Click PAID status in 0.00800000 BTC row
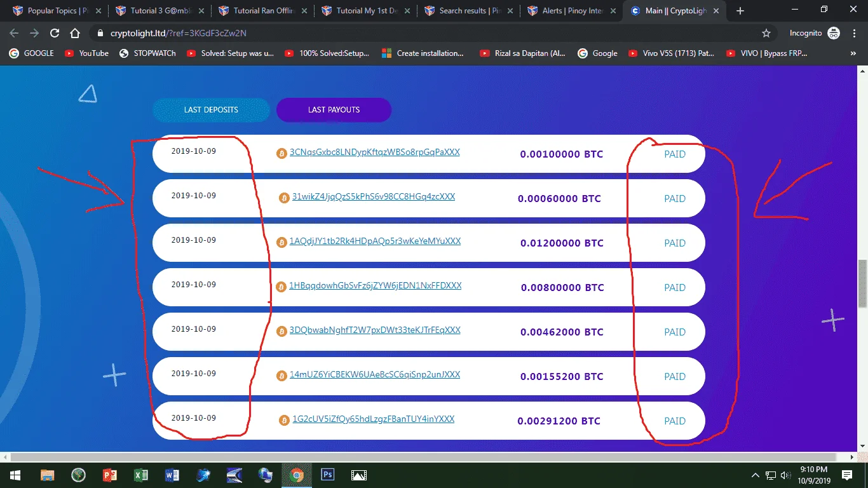The image size is (868, 488). click(x=675, y=288)
